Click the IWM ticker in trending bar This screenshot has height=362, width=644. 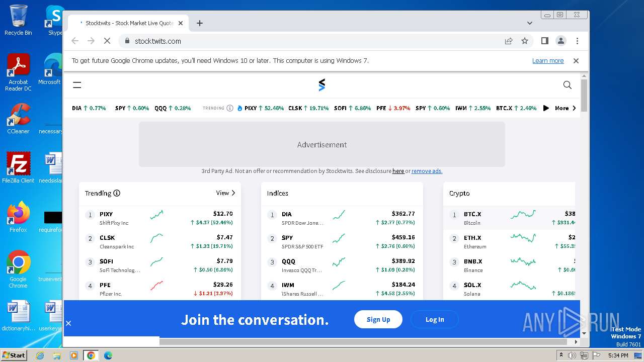473,108
